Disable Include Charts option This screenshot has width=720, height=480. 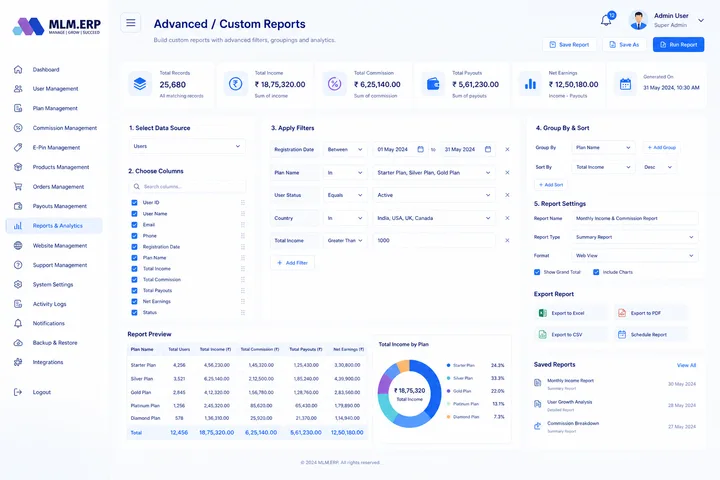coord(596,272)
